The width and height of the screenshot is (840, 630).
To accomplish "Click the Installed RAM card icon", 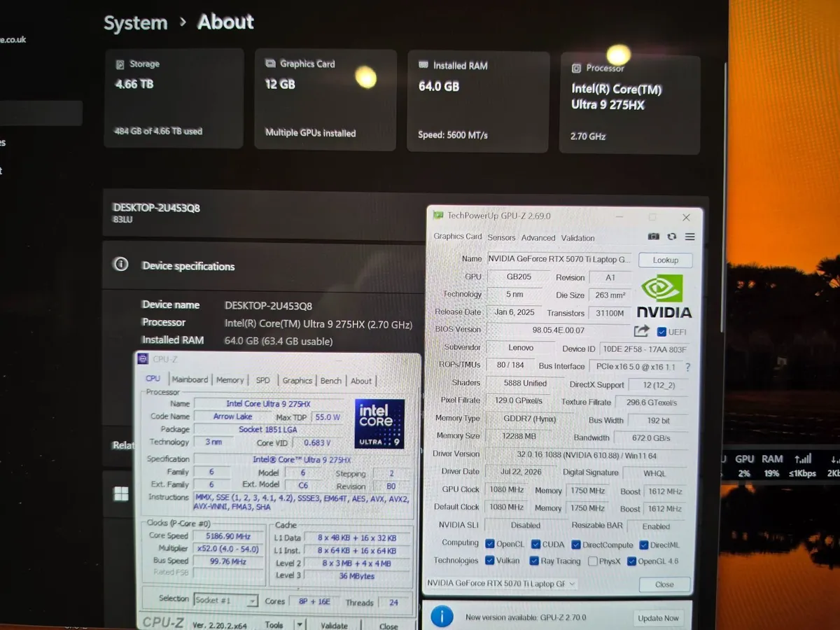I will pos(423,65).
